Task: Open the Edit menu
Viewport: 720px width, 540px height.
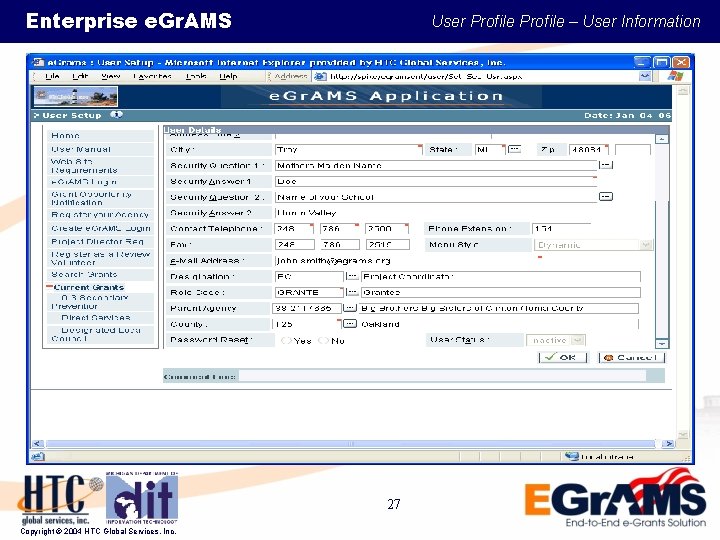Action: [80, 76]
